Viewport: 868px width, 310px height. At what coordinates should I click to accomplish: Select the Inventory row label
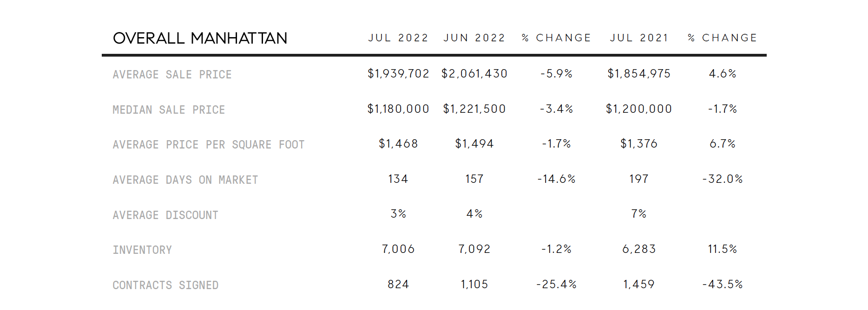tap(142, 250)
